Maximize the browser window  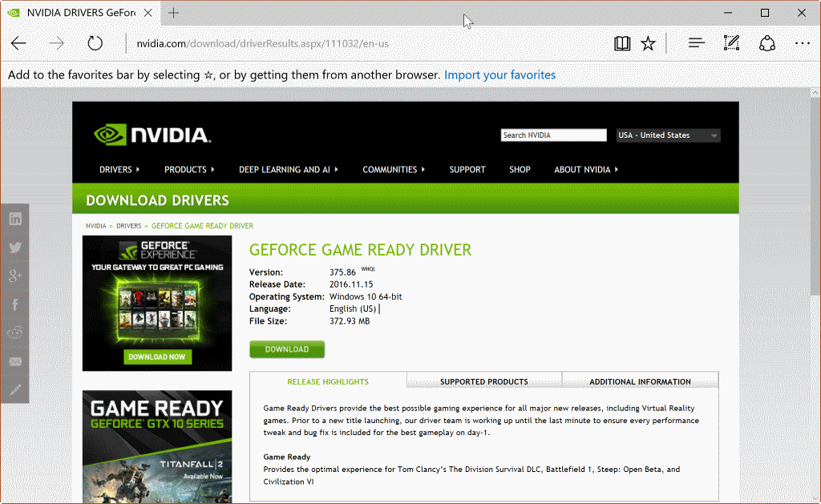pos(764,13)
